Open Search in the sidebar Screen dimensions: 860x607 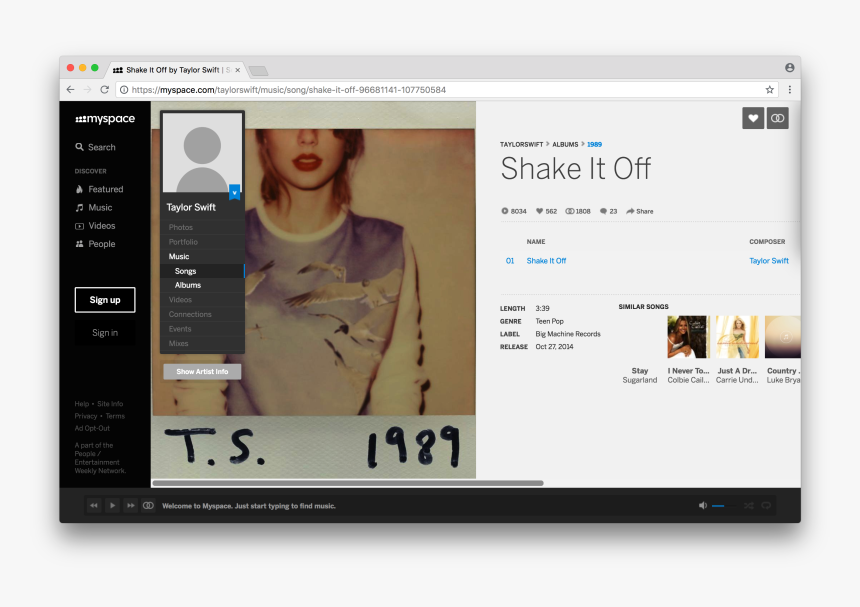(95, 147)
